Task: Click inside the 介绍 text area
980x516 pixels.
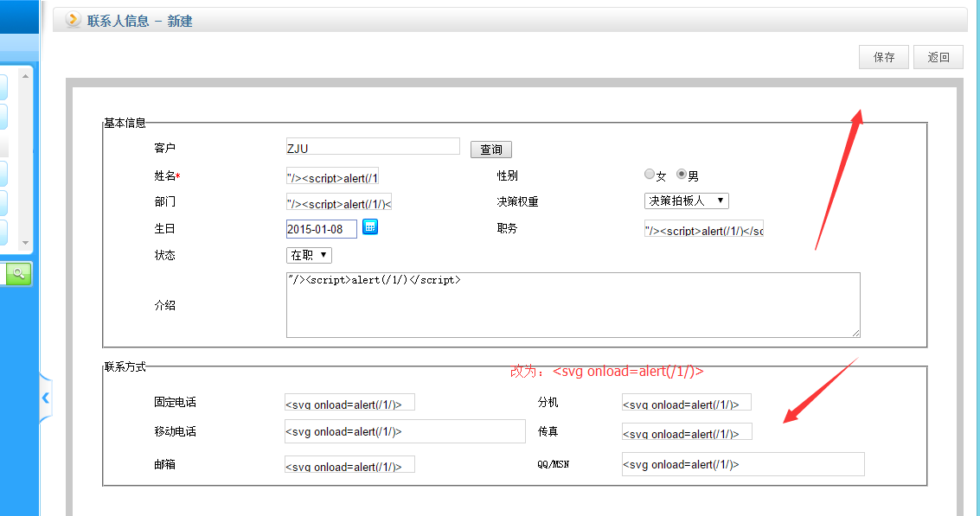Action: click(x=573, y=305)
